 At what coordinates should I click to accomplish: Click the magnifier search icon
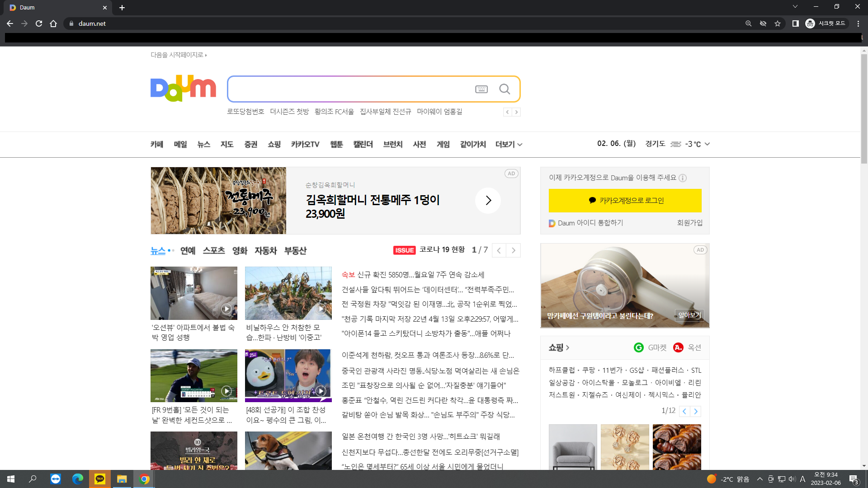point(505,89)
